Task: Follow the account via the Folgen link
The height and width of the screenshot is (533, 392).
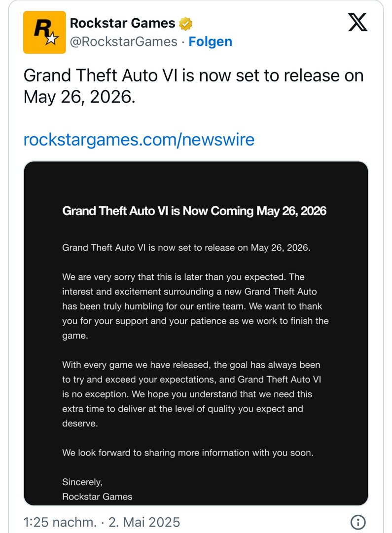Action: [x=211, y=41]
